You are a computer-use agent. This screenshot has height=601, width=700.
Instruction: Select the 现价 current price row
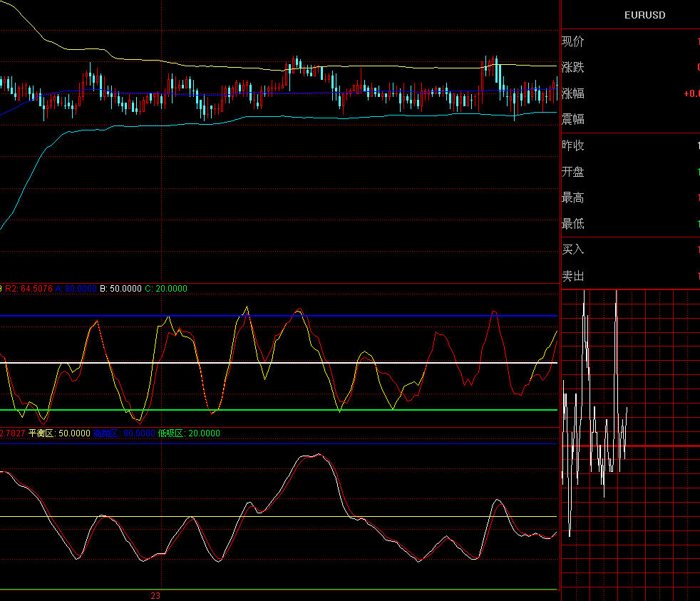point(573,41)
